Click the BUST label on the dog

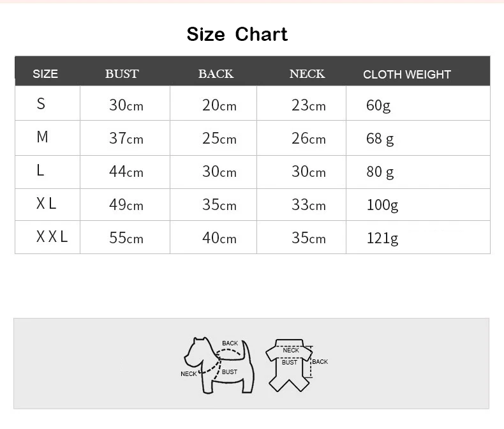(230, 372)
